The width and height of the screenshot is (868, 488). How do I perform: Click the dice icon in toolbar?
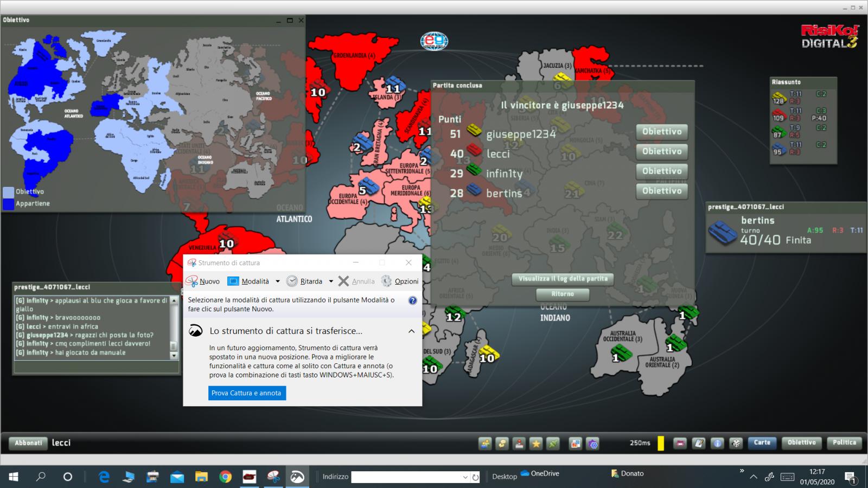click(x=736, y=443)
